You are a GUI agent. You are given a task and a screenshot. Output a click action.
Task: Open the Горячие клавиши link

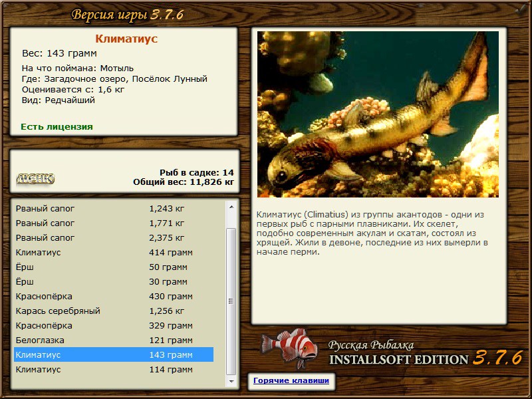pos(291,380)
